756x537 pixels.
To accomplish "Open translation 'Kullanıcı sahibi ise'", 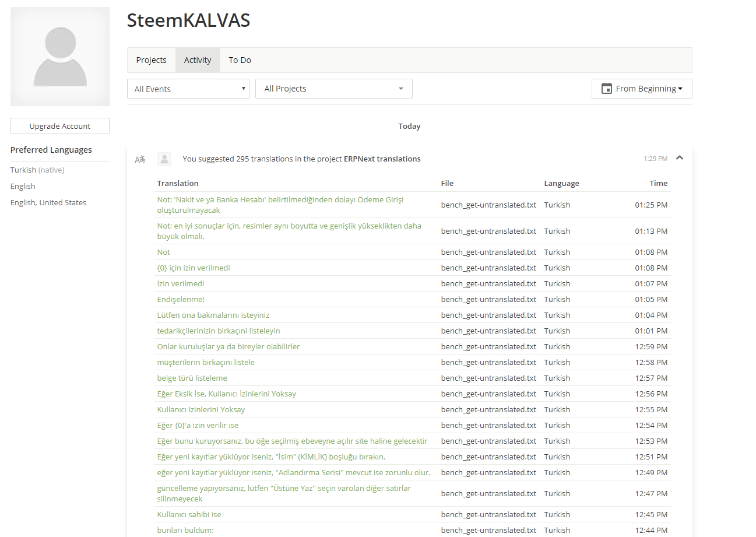I will (x=189, y=514).
